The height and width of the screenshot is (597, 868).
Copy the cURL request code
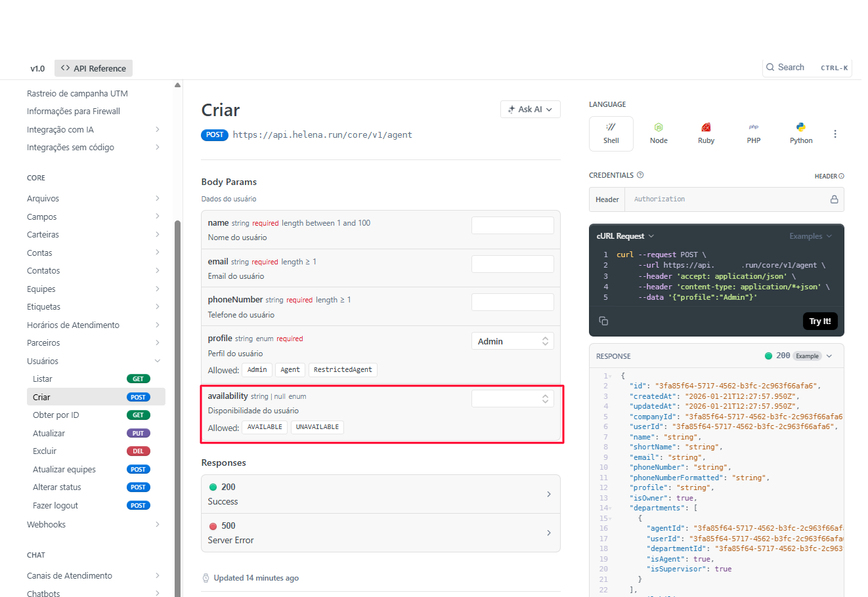(603, 321)
